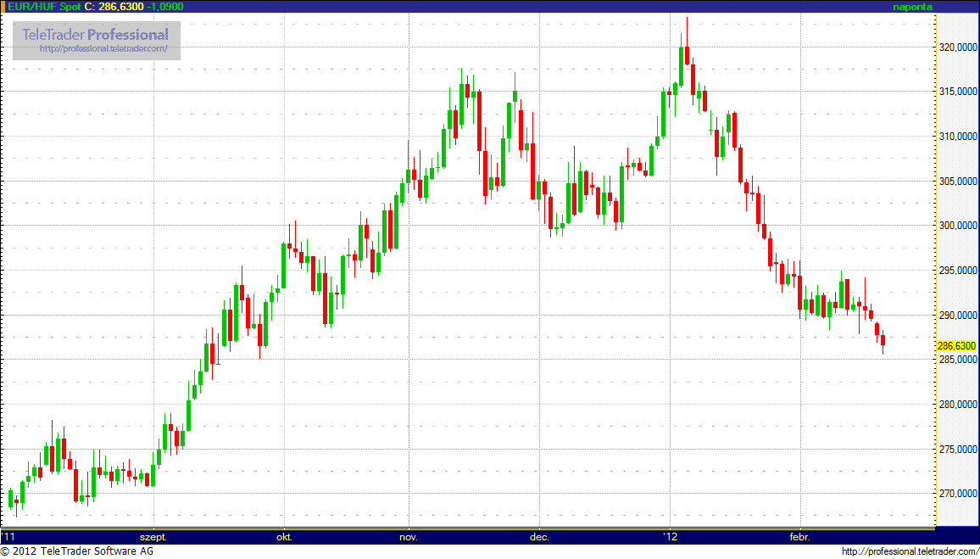This screenshot has height=559, width=980.
Task: Click the 295,0000 price axis label
Action: [x=956, y=270]
